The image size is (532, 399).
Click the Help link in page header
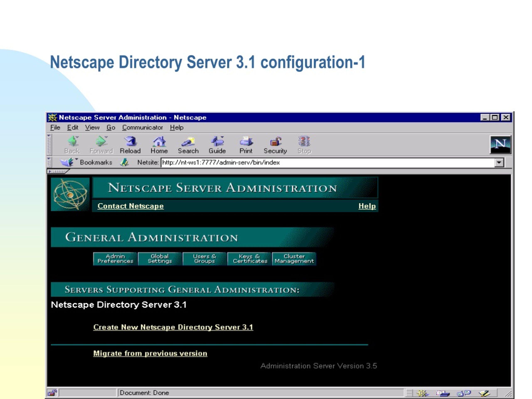[x=367, y=206]
